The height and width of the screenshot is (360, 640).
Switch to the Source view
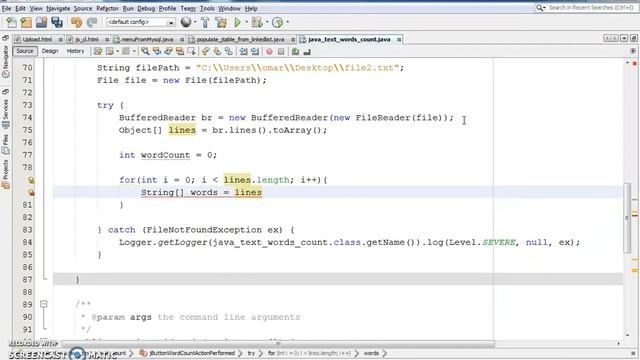coord(24,51)
